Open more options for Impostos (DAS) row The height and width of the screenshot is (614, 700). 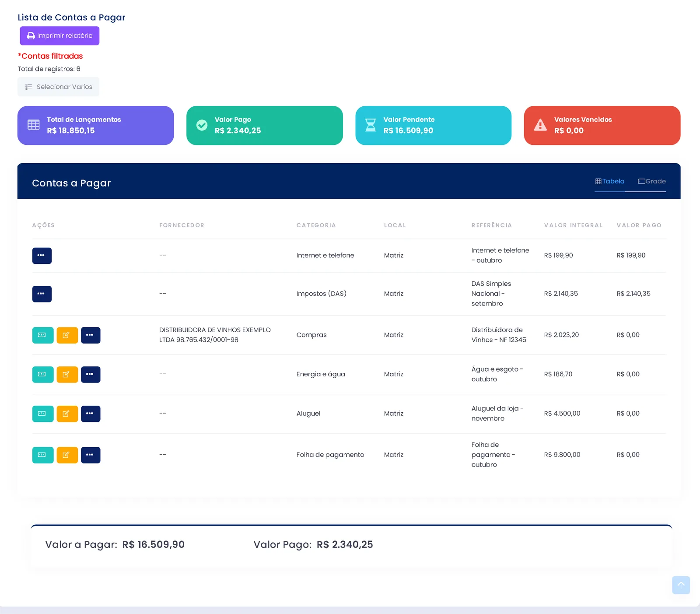42,294
